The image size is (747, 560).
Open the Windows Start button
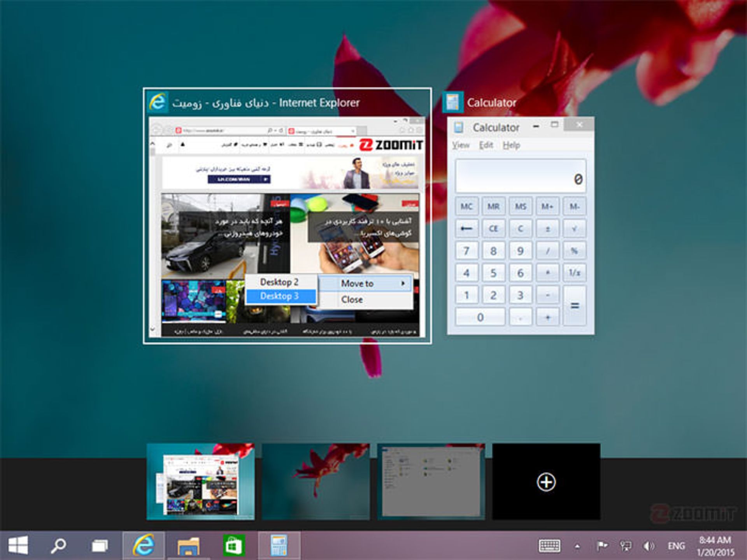pos(18,545)
